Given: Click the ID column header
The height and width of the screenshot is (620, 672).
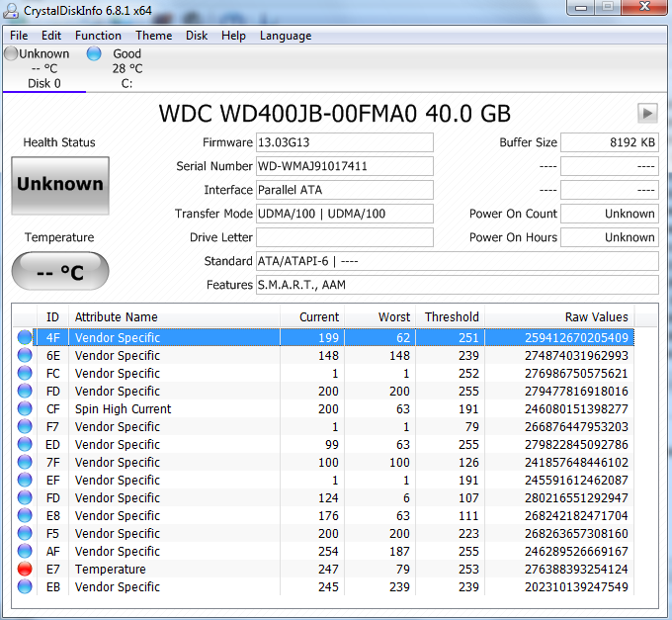Looking at the screenshot, I should 52,316.
